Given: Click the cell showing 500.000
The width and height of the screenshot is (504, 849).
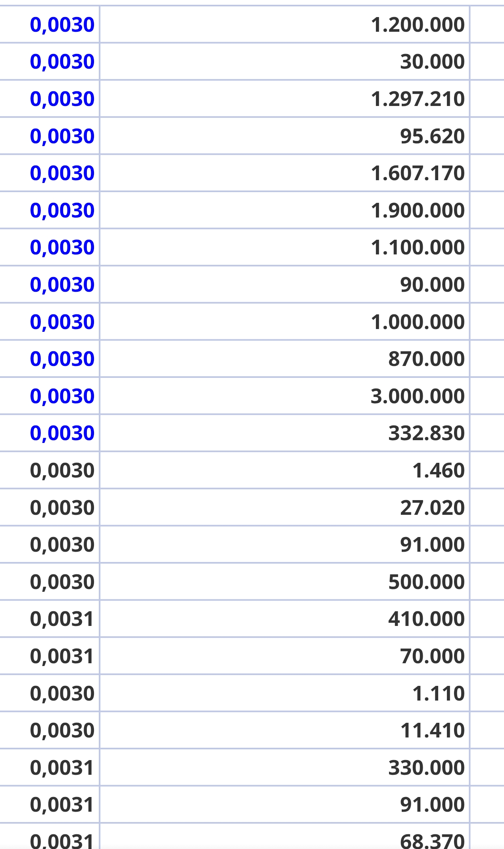Looking at the screenshot, I should click(285, 581).
